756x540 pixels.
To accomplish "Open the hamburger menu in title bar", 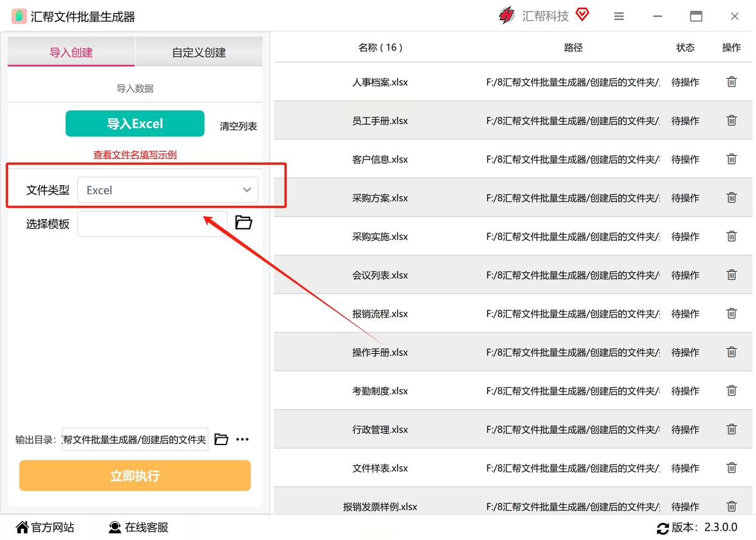I will (x=619, y=16).
